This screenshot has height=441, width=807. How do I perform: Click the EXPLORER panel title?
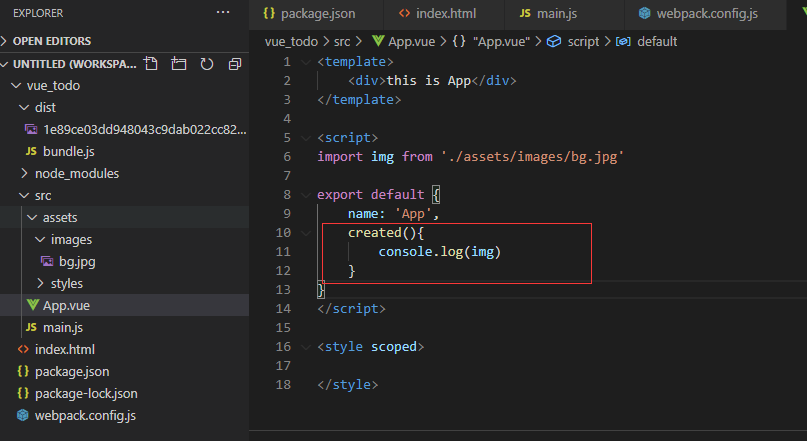tap(38, 13)
